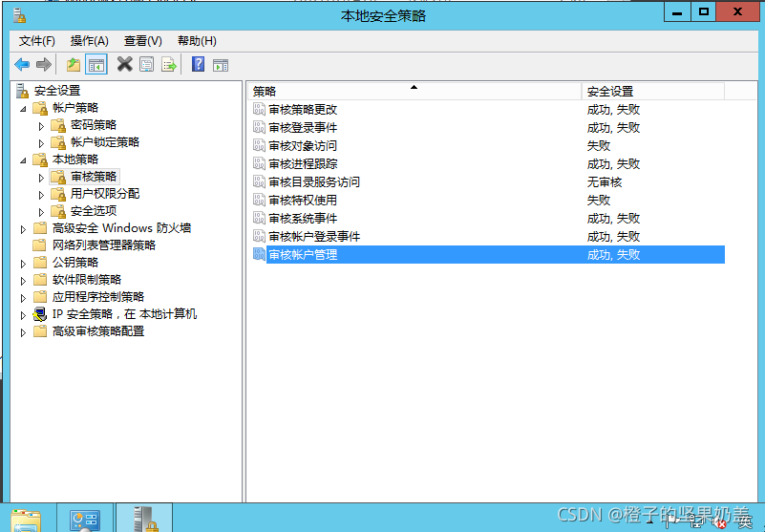
Task: Open the Properties toolbar icon
Action: (x=146, y=64)
